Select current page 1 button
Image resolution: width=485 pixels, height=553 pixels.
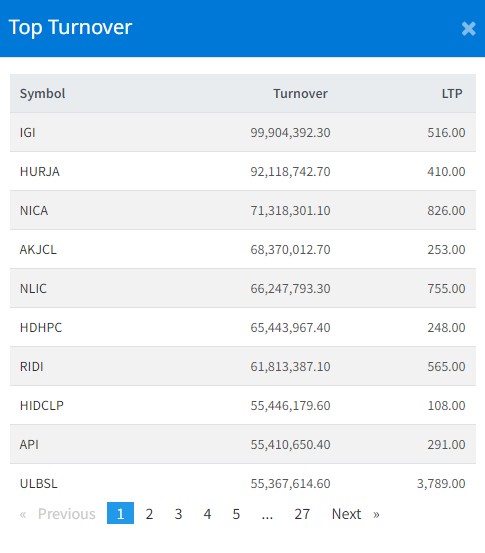(120, 514)
